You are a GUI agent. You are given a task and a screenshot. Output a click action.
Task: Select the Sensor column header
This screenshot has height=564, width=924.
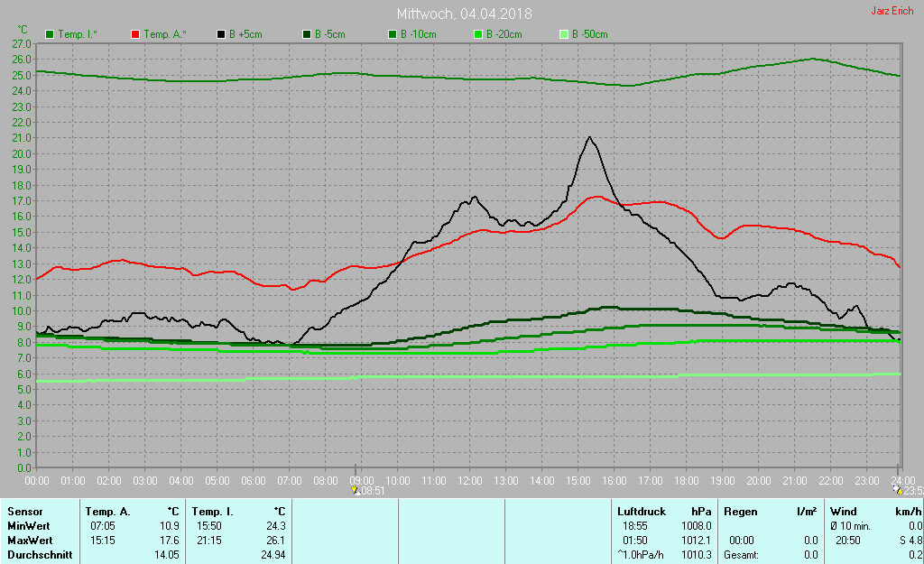[x=24, y=511]
